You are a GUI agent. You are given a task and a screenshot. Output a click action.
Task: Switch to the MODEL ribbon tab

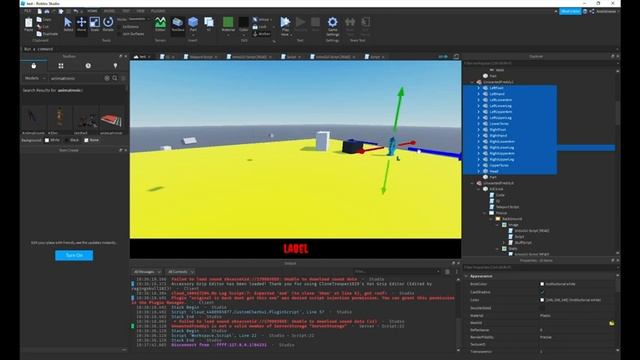[109, 11]
